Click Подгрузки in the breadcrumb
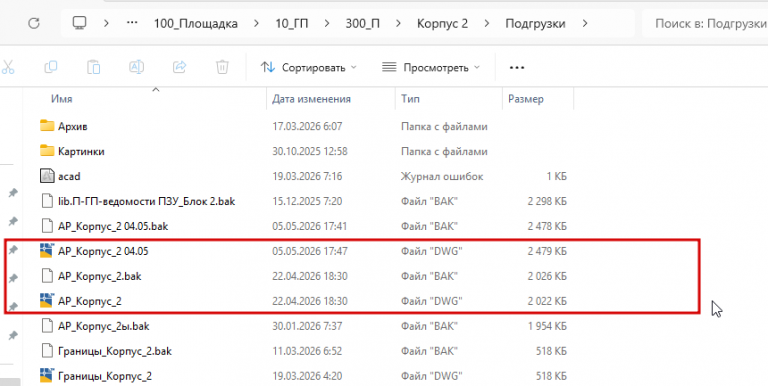 [535, 24]
